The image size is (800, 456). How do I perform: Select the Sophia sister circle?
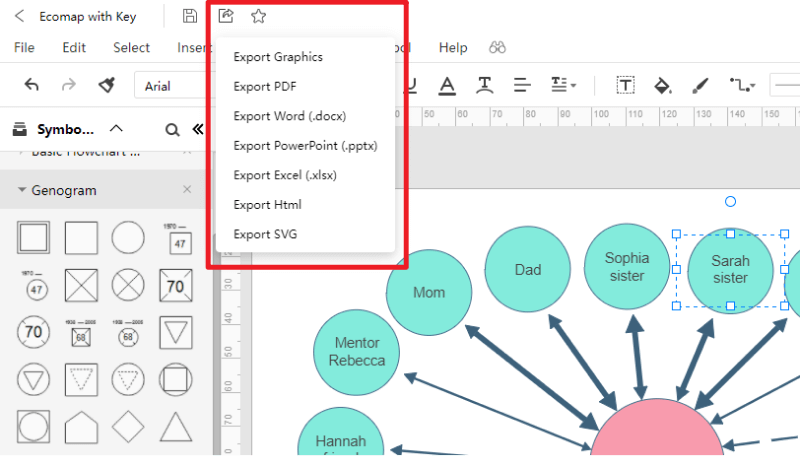pyautogui.click(x=627, y=266)
